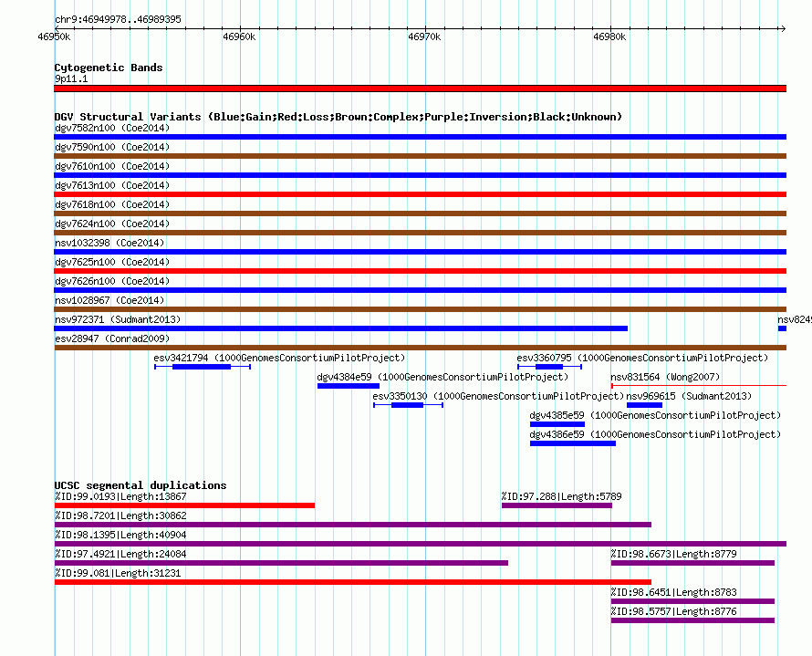Click the nsv1032398 (Coe2014) label
This screenshot has width=812, height=656.
[x=109, y=243]
